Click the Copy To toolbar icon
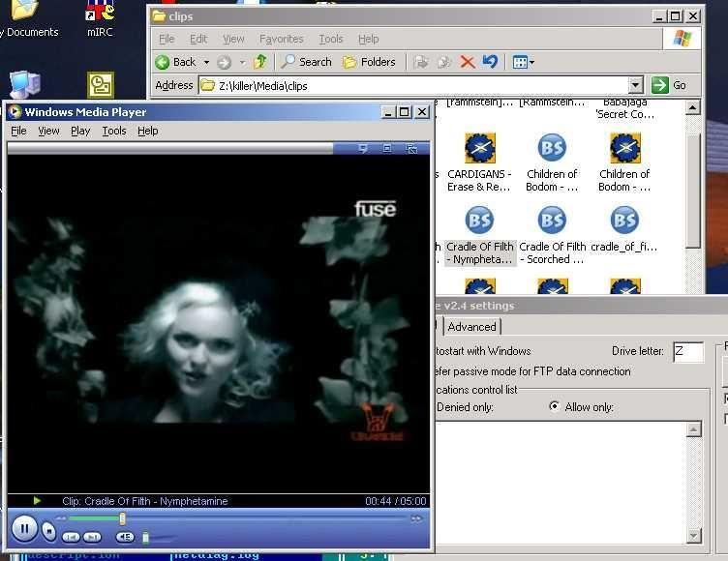This screenshot has height=561, width=728. coord(444,62)
